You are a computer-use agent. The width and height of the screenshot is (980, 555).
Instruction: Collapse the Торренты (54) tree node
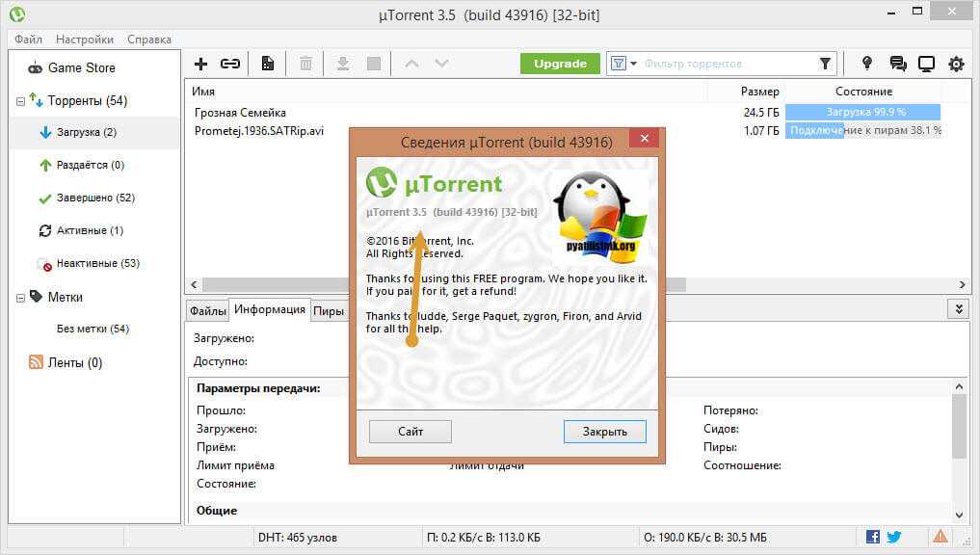click(x=20, y=100)
